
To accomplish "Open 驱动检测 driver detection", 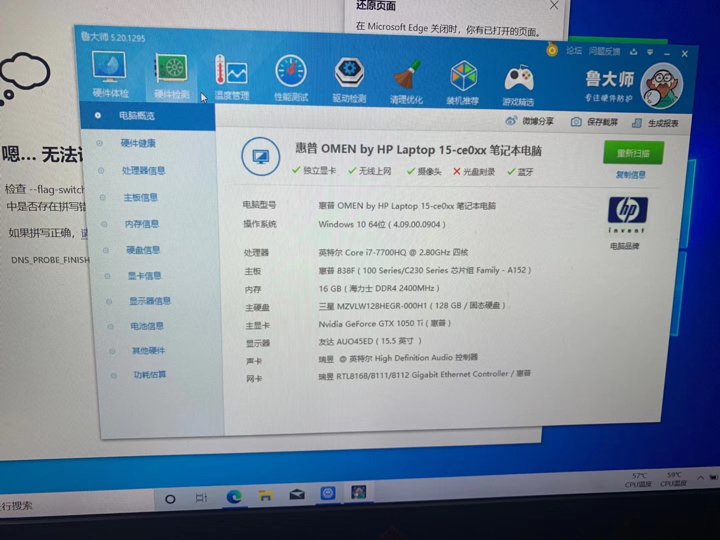I will [x=349, y=79].
